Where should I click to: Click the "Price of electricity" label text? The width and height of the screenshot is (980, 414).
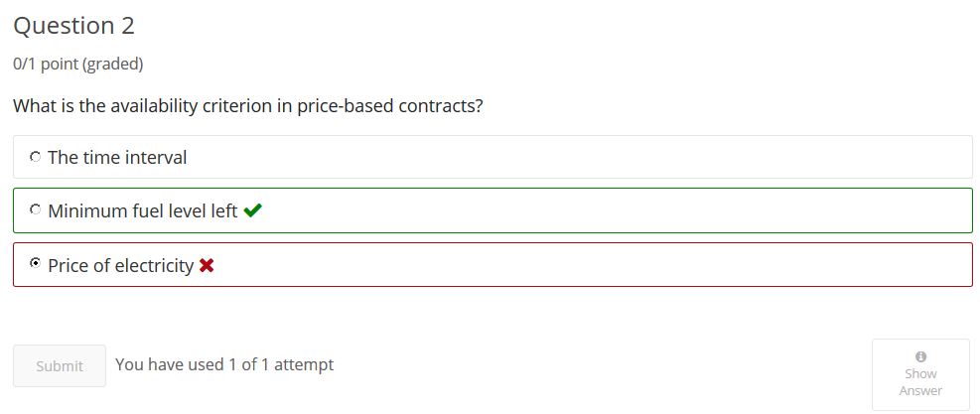(120, 266)
